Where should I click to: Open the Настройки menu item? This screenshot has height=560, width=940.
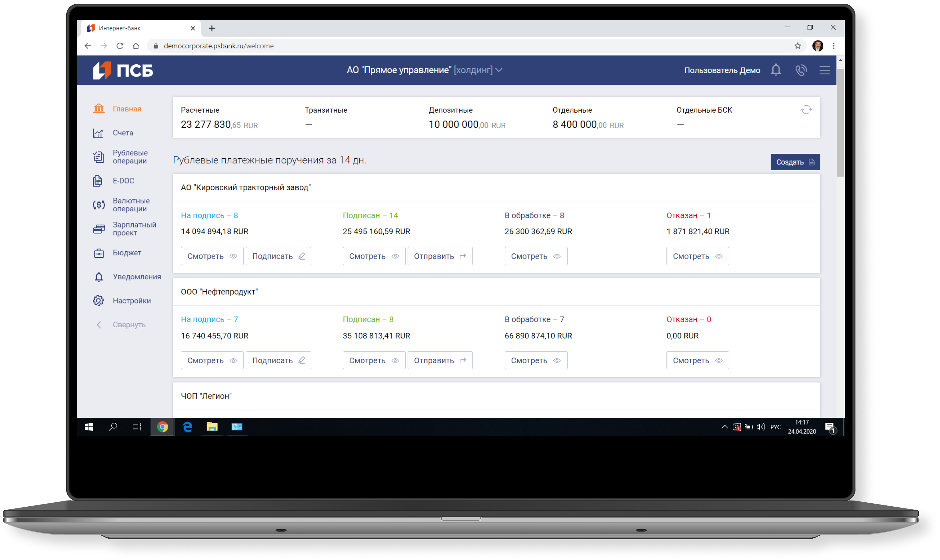point(132,301)
